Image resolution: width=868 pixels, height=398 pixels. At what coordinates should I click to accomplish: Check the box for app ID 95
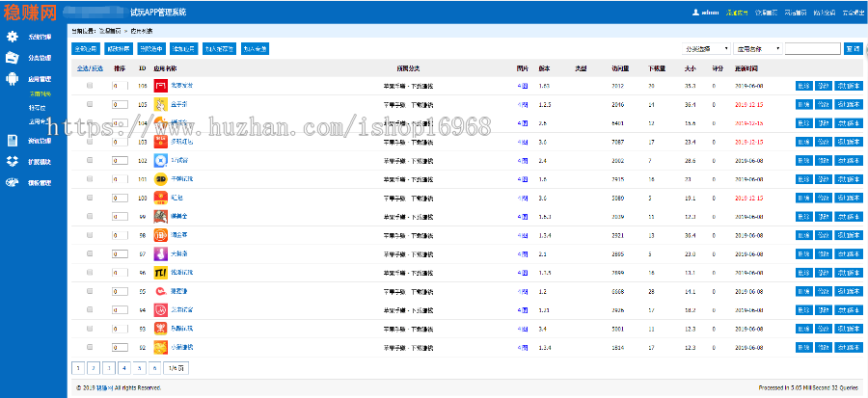90,291
